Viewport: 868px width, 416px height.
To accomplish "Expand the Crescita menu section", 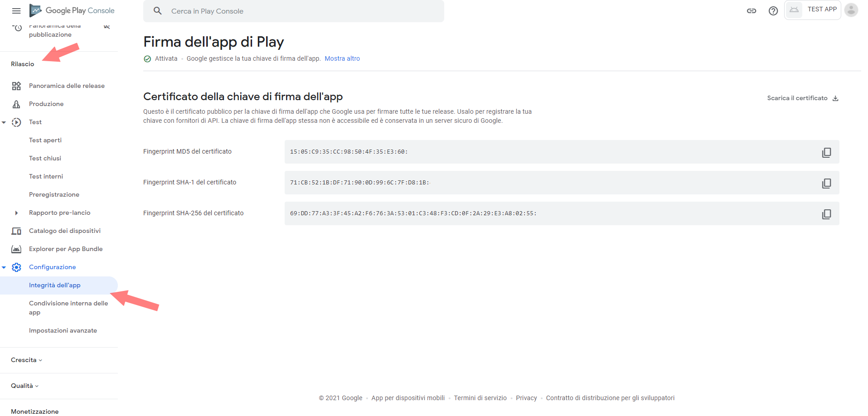I will coord(26,360).
